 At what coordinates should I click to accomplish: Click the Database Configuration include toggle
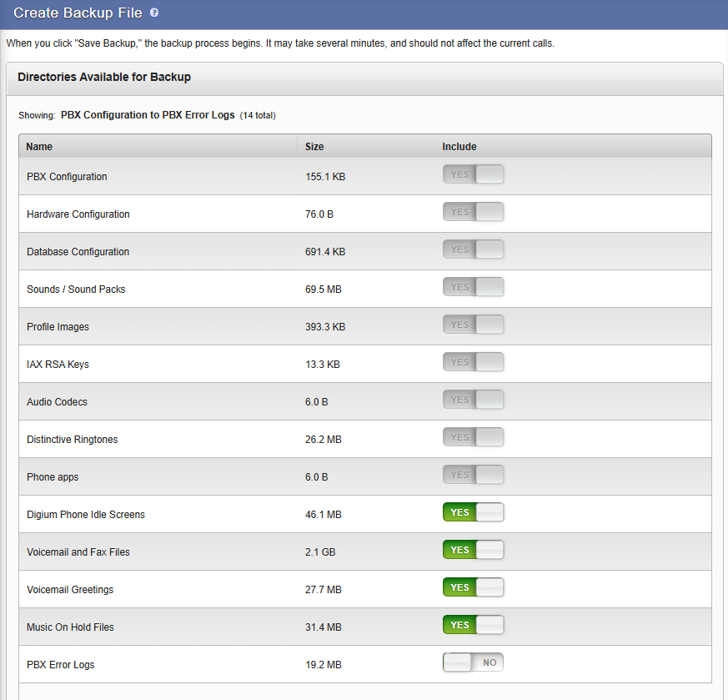pyautogui.click(x=473, y=249)
